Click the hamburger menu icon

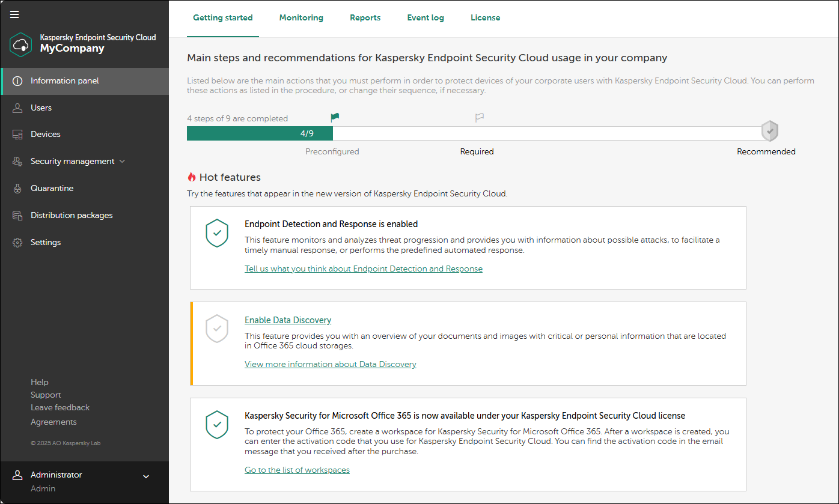click(x=14, y=14)
